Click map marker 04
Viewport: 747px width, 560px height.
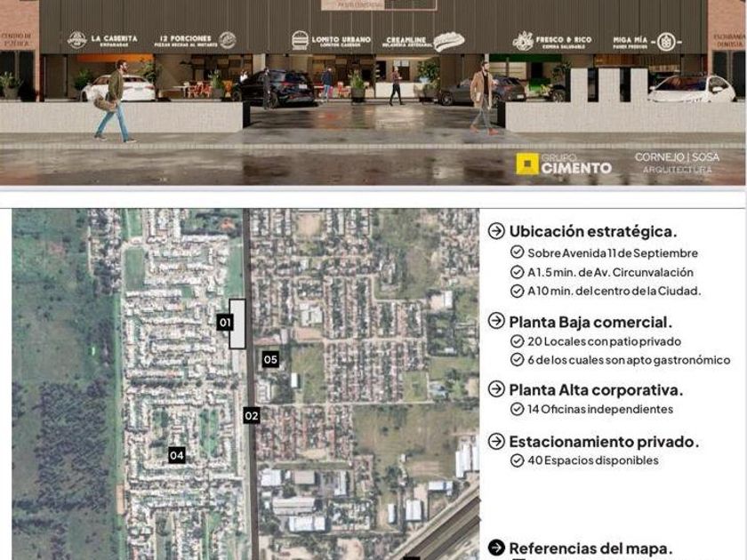click(176, 455)
